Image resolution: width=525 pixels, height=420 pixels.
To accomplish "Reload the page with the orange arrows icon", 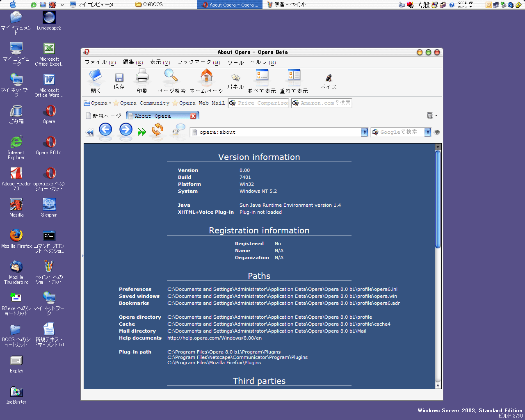I will tap(157, 130).
